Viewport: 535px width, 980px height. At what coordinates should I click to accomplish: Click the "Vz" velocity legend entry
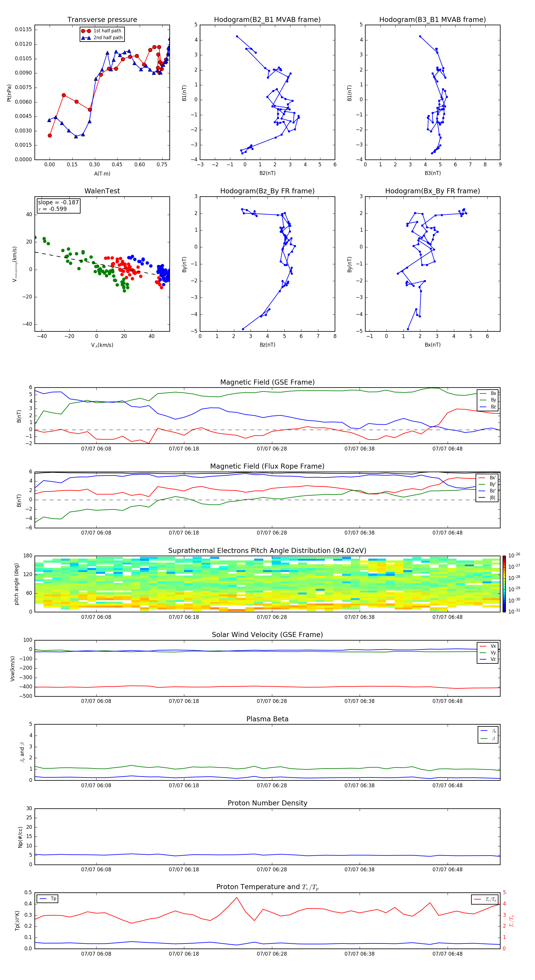pos(488,659)
